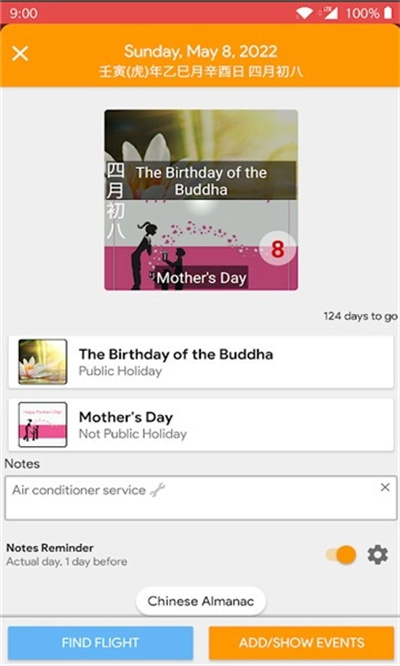
Task: Tap the FIND FLIGHT button
Action: [x=100, y=642]
